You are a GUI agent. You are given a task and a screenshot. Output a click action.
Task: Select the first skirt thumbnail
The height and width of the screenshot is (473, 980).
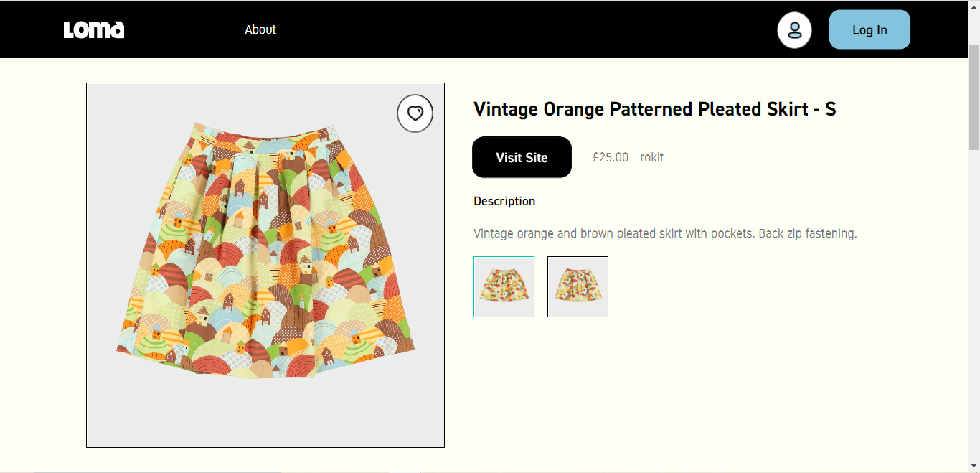click(504, 286)
